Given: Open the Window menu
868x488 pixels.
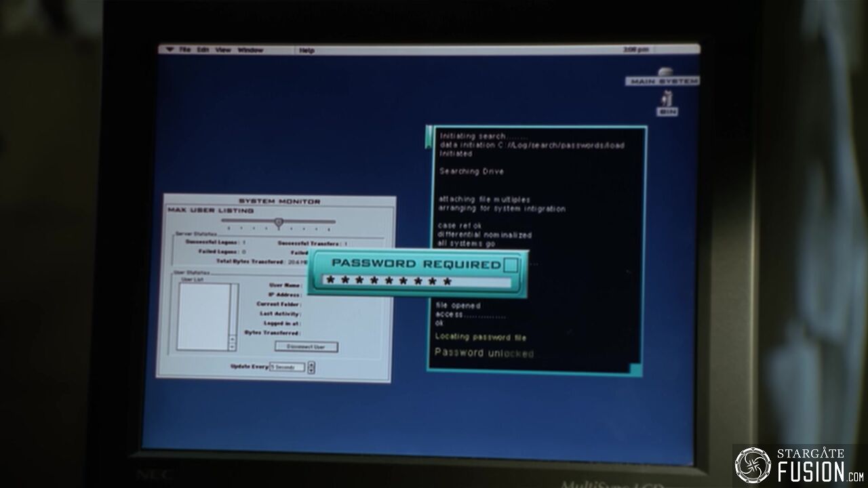Looking at the screenshot, I should [250, 50].
